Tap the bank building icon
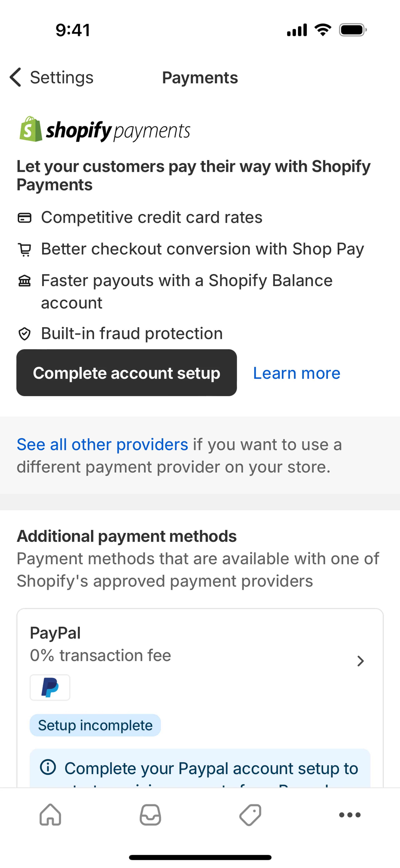The height and width of the screenshot is (868, 400). pos(25,281)
